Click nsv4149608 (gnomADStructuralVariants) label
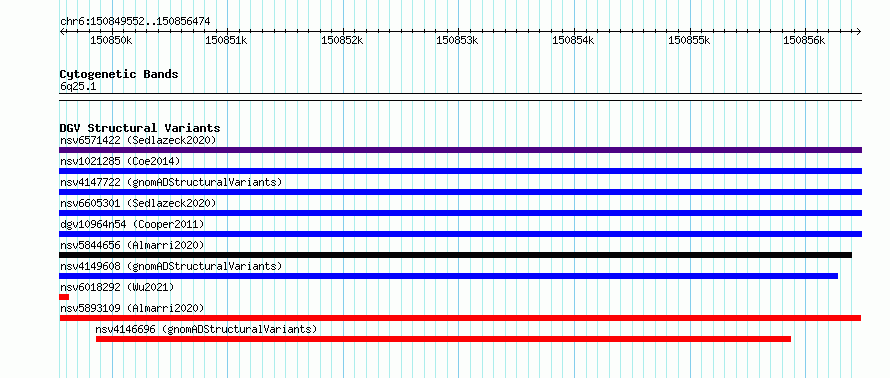890x378 pixels. 171,266
